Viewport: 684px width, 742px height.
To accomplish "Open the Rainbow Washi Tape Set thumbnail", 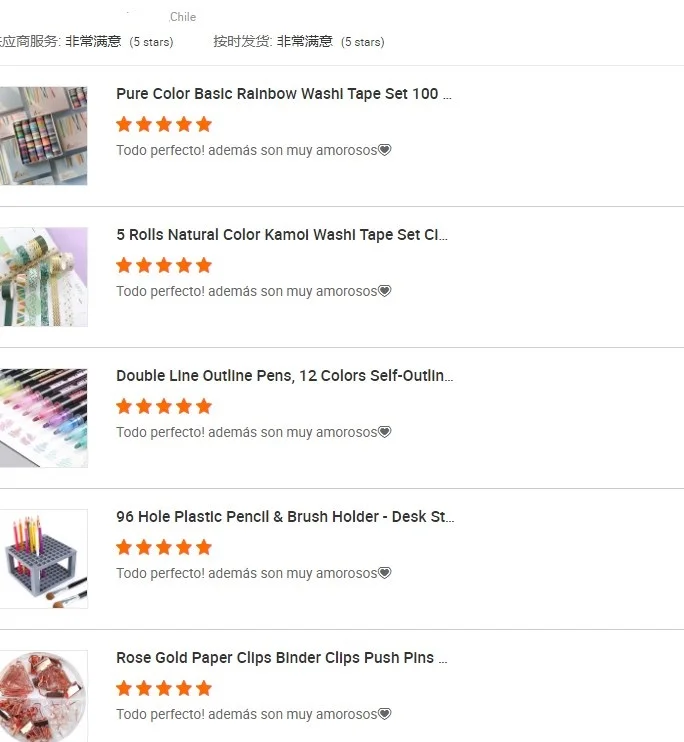I will (x=44, y=136).
